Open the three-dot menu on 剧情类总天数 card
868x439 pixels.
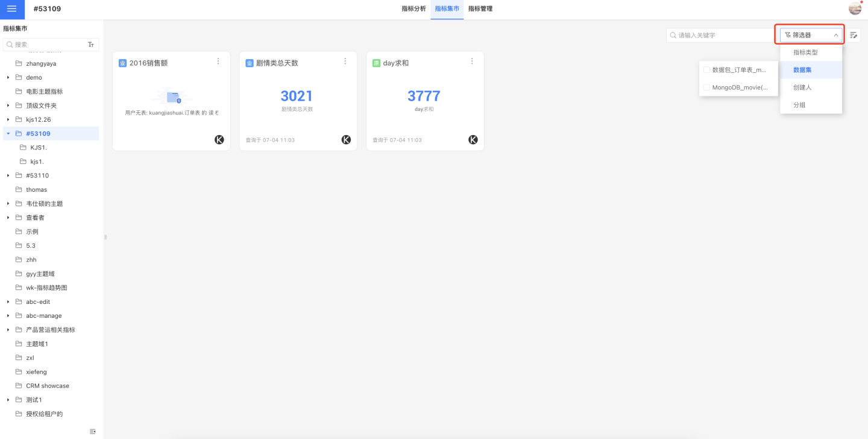click(x=345, y=62)
